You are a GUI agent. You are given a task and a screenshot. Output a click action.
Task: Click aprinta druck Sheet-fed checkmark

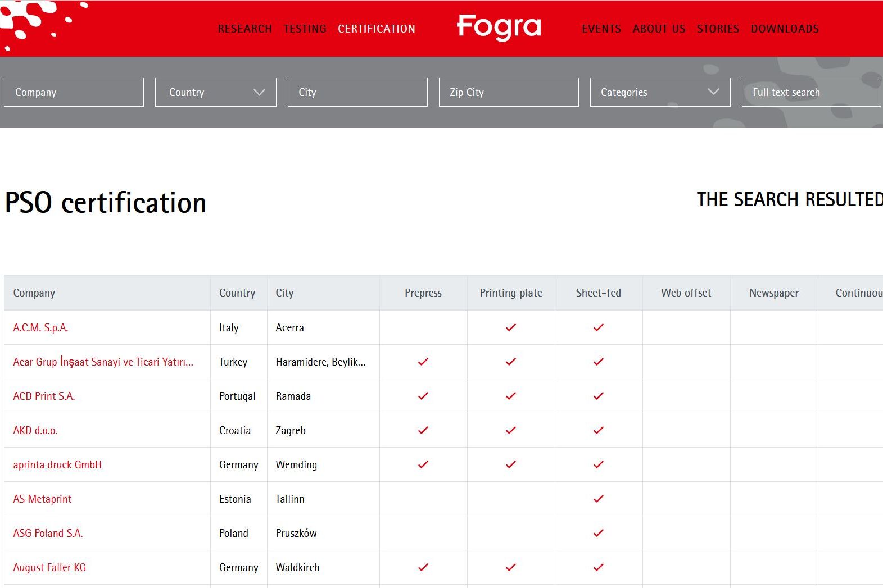point(599,464)
